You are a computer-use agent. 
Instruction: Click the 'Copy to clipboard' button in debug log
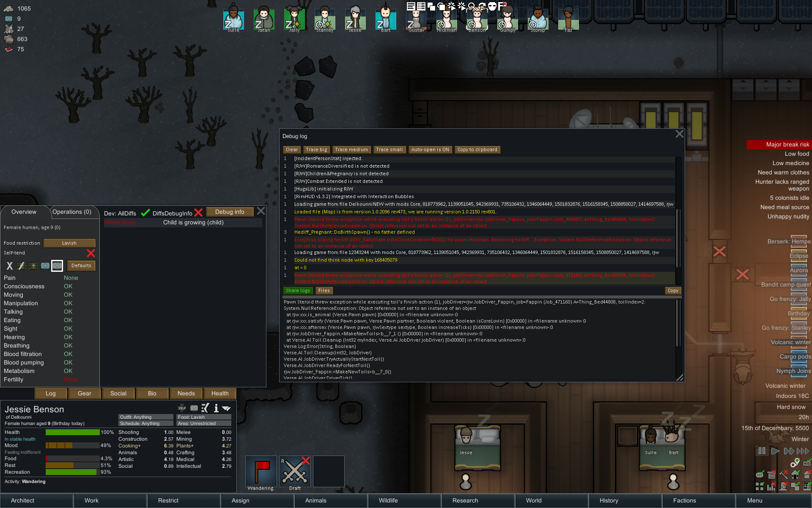(x=477, y=149)
